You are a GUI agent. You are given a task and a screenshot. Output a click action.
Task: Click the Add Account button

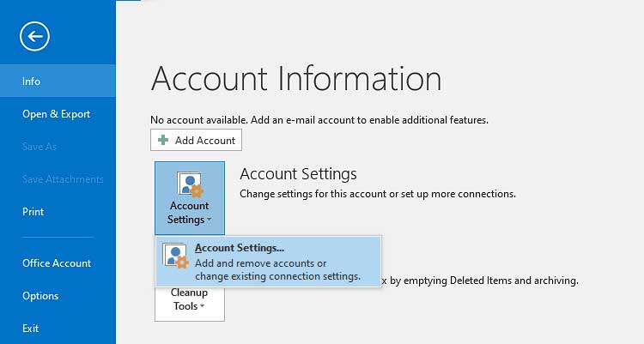pyautogui.click(x=196, y=140)
